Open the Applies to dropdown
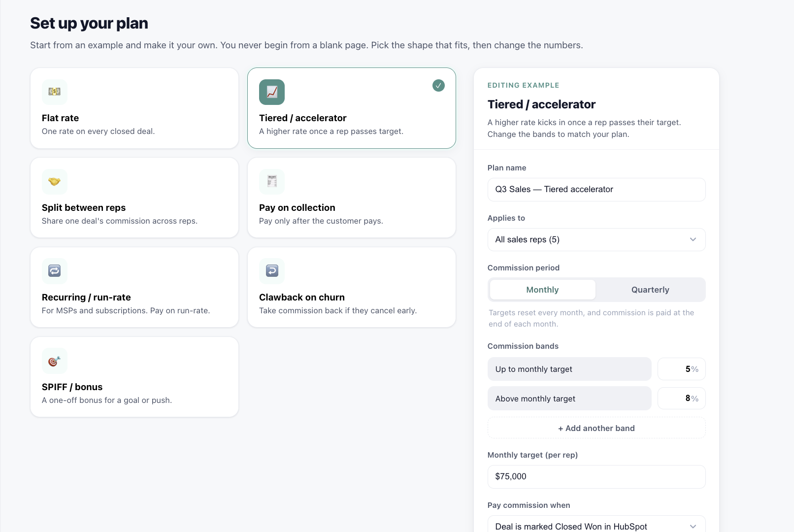Image resolution: width=794 pixels, height=532 pixels. (x=596, y=239)
